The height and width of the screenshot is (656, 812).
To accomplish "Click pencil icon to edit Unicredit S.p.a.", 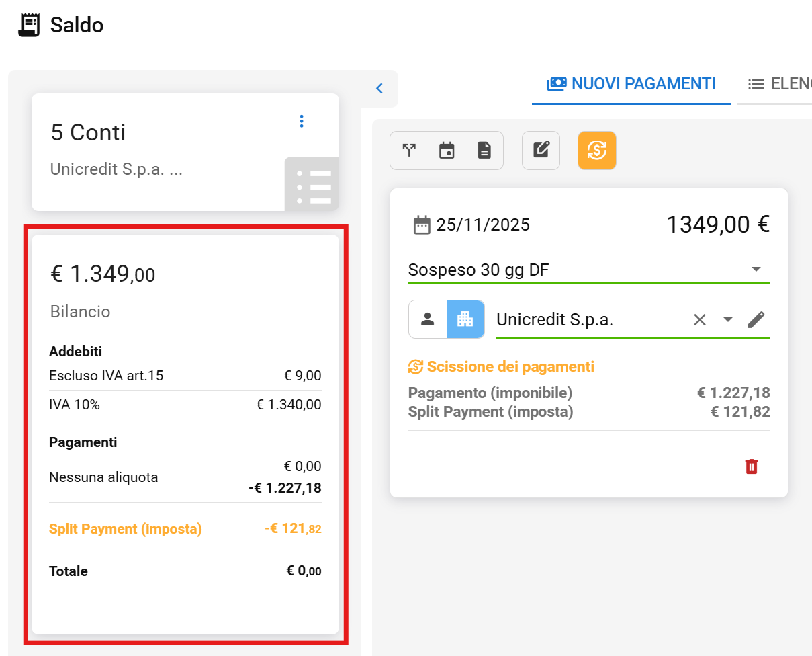I will [x=756, y=320].
